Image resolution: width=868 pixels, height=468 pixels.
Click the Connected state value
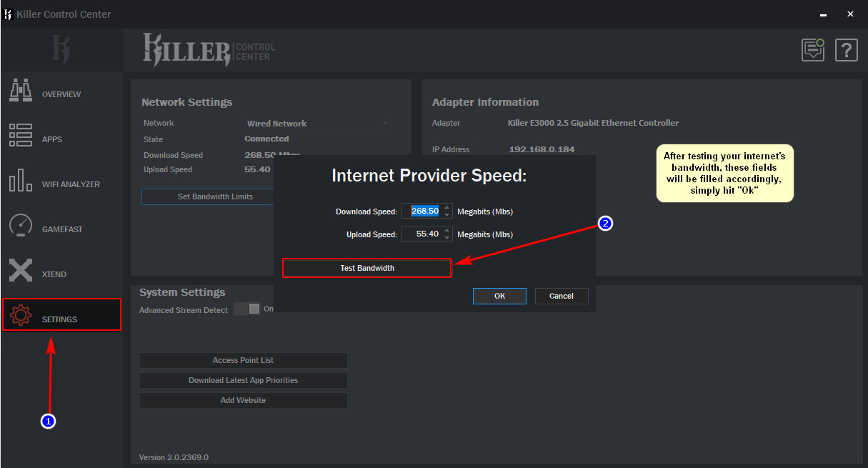pyautogui.click(x=266, y=139)
